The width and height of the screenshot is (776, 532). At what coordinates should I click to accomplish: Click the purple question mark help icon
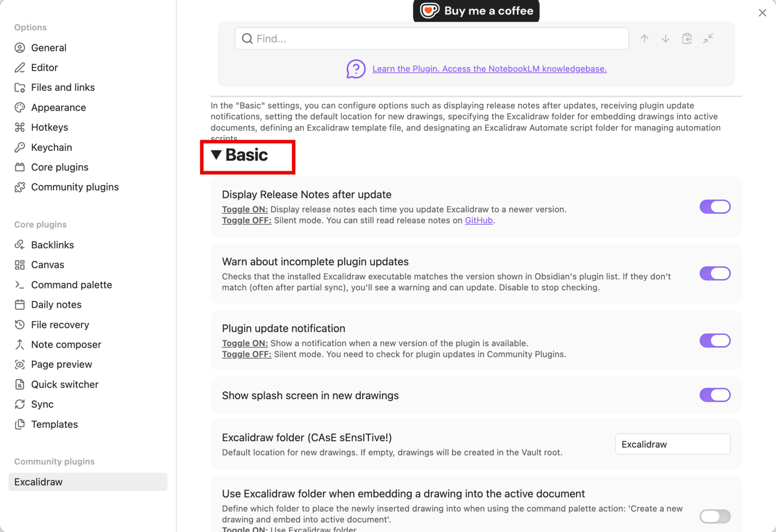click(x=356, y=69)
